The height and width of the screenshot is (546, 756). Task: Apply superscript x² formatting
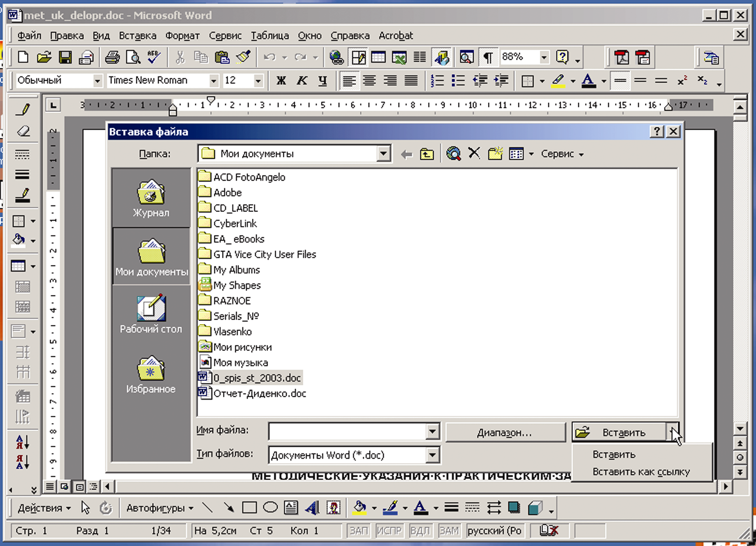[682, 81]
